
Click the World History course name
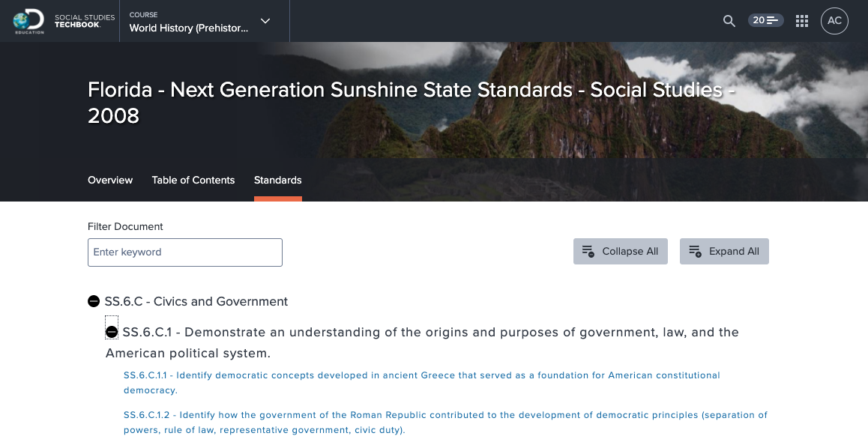pyautogui.click(x=189, y=28)
